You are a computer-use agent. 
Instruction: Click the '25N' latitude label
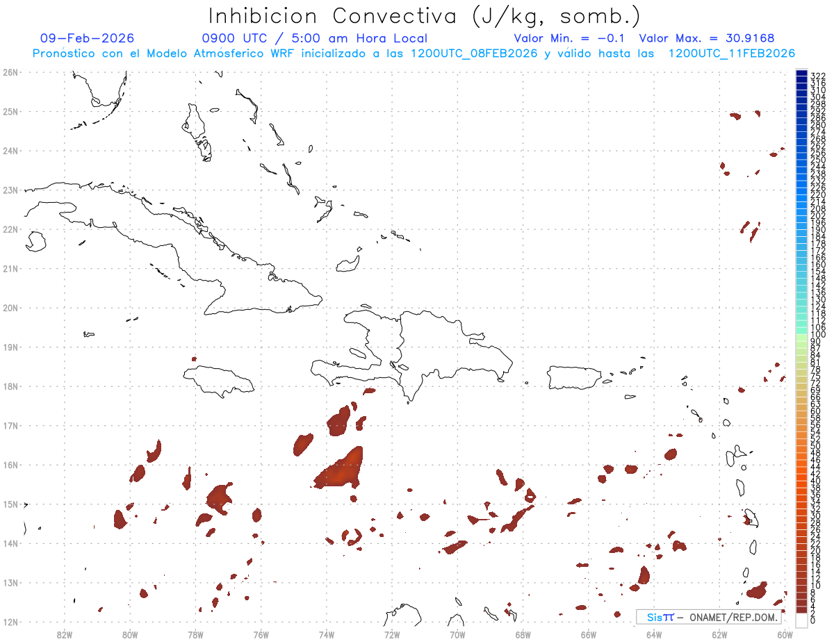10,111
